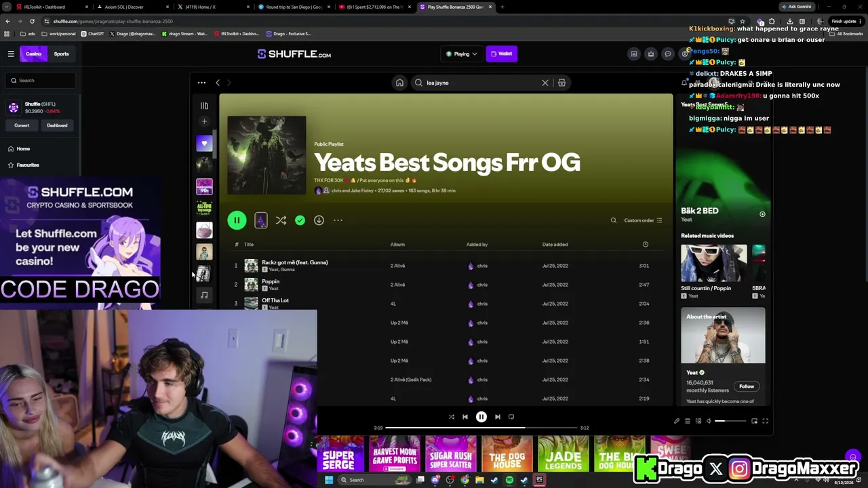Click the Ask Gemini button
Viewport: 868px width, 488px height.
(x=796, y=7)
